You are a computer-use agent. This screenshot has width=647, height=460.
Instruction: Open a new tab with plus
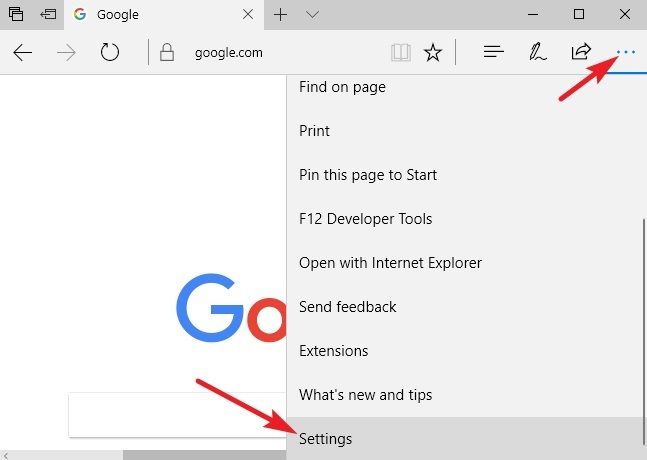tap(281, 15)
